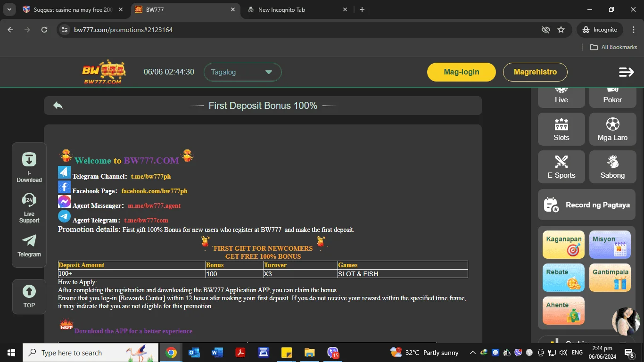Open the Ahente agent tile

[x=563, y=311]
